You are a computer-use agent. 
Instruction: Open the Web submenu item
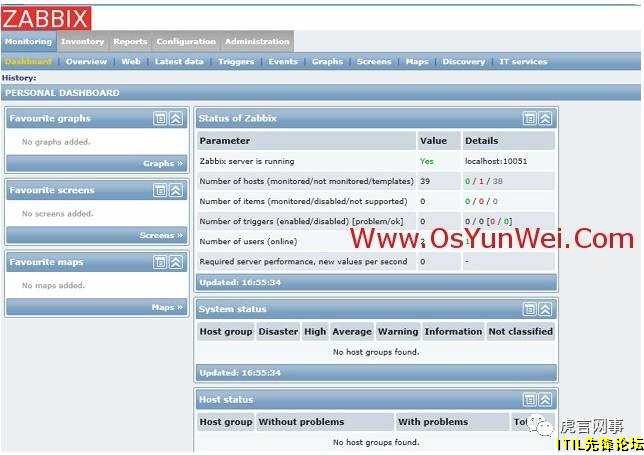click(x=131, y=62)
